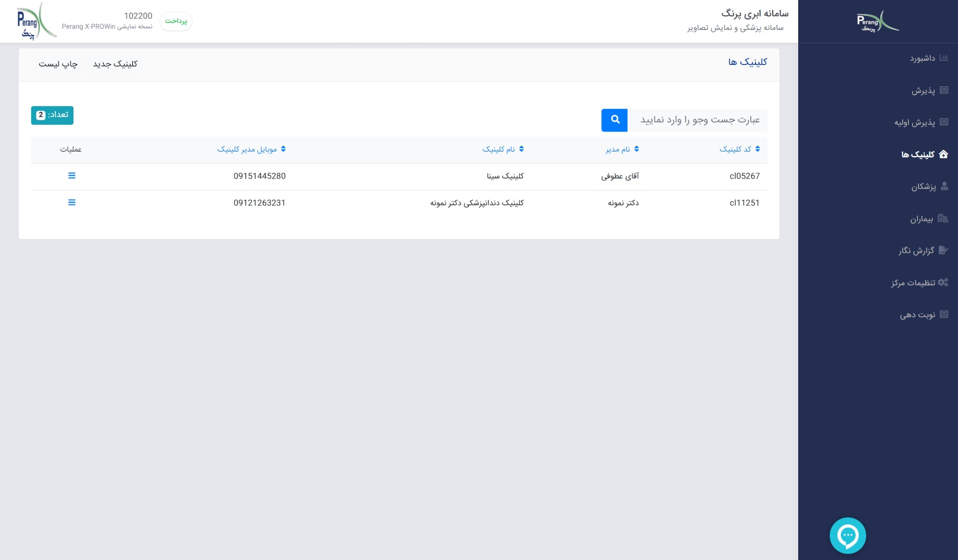
Task: Open تنظیمات مرکز center settings
Action: (914, 282)
